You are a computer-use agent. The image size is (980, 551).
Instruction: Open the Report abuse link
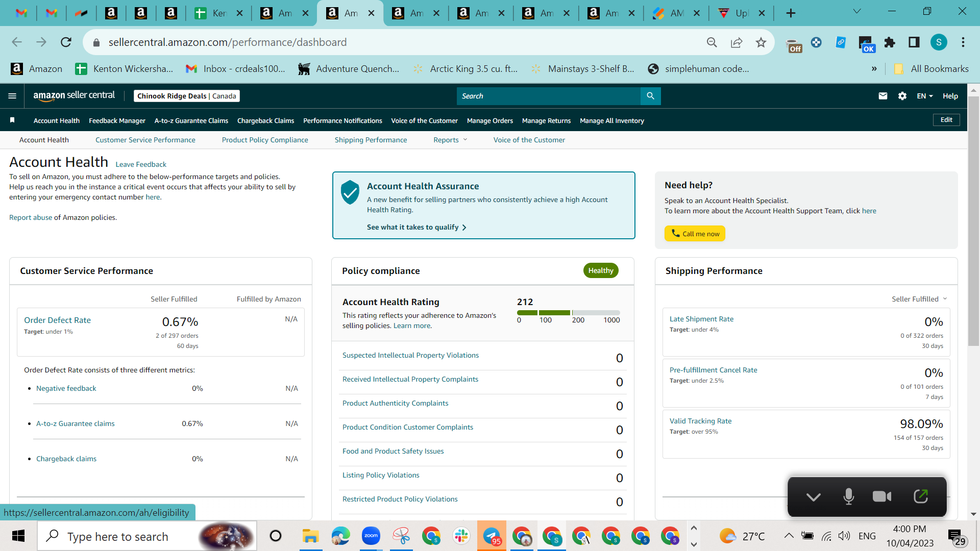click(31, 217)
